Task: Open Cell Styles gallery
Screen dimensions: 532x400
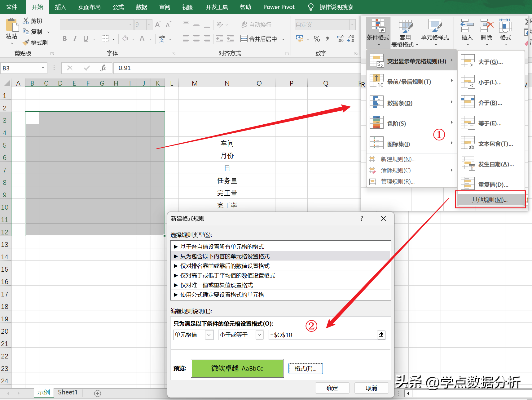Action: 435,33
